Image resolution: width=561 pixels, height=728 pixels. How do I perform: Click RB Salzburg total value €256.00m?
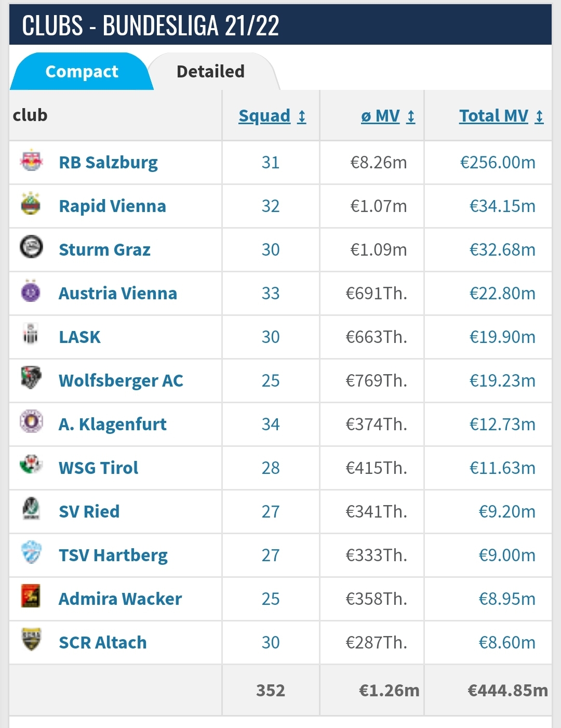497,163
